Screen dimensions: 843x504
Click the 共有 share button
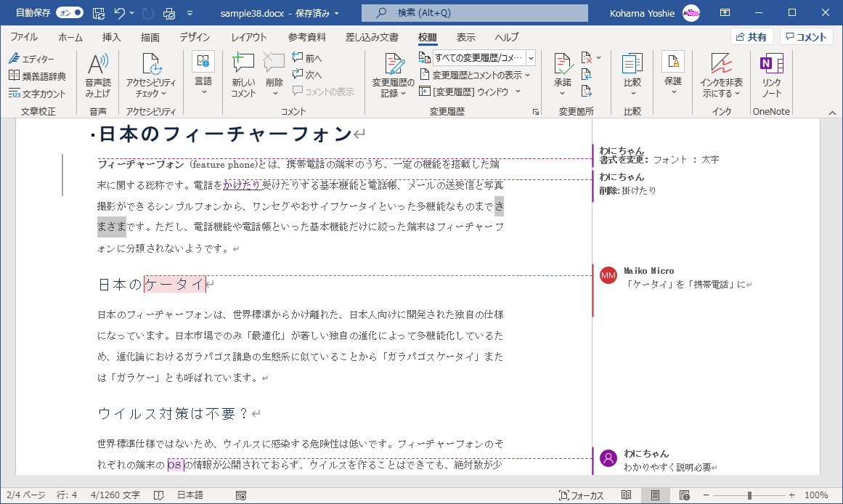(751, 37)
